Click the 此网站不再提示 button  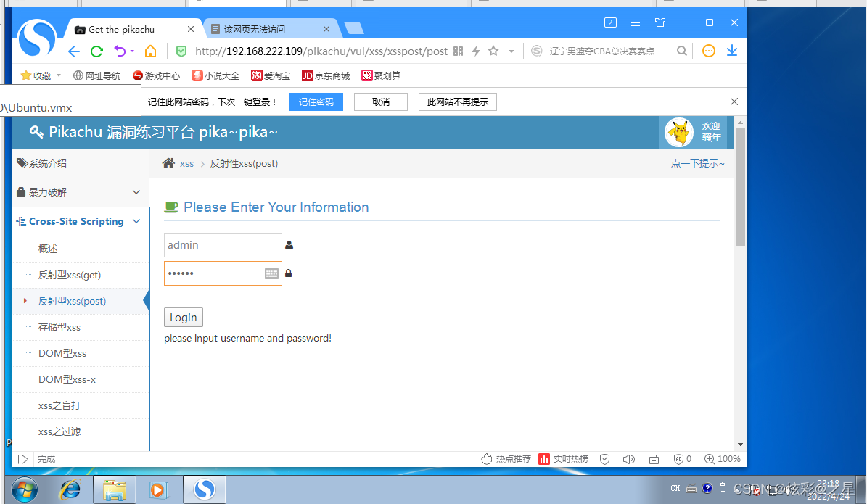click(458, 102)
